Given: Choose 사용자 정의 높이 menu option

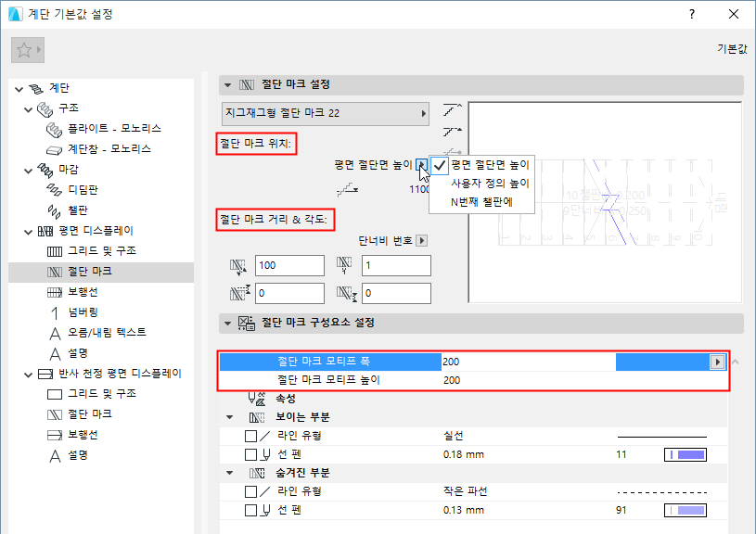Looking at the screenshot, I should click(x=490, y=184).
